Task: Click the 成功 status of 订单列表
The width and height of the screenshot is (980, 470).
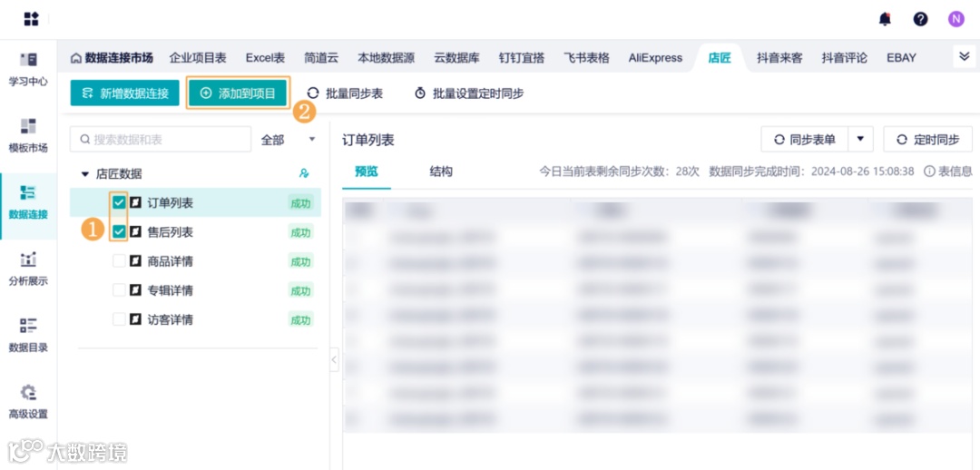Action: pos(300,203)
